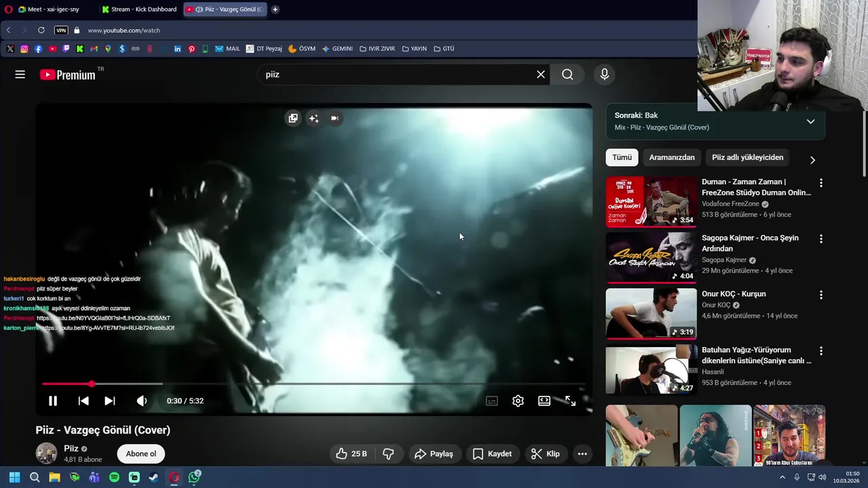Click the address bar URL
This screenshot has width=868, height=488.
point(123,30)
